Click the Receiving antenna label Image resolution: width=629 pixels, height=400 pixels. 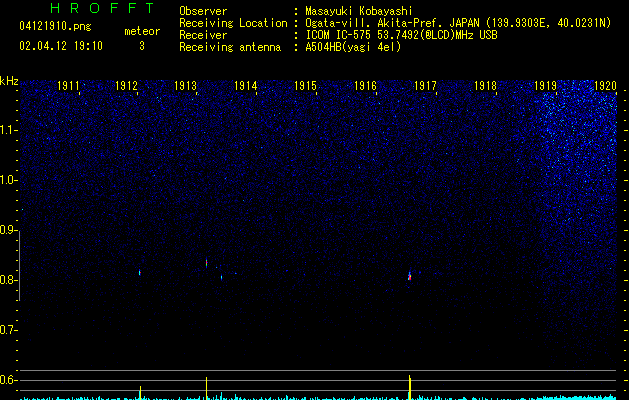pos(230,47)
